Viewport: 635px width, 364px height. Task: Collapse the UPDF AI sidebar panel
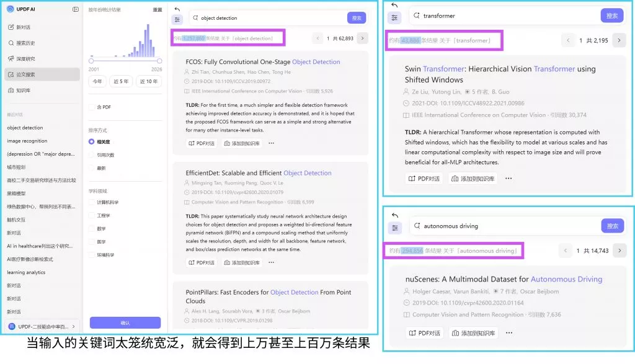pos(76,9)
